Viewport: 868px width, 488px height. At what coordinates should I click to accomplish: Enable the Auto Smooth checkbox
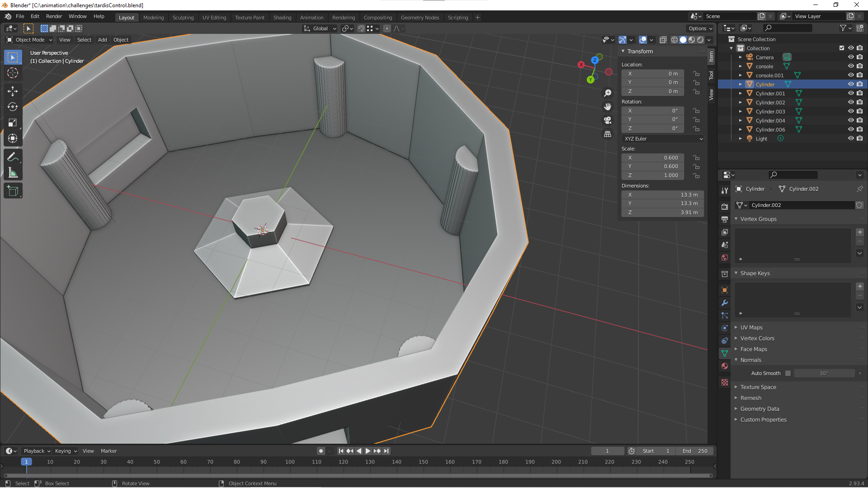788,373
